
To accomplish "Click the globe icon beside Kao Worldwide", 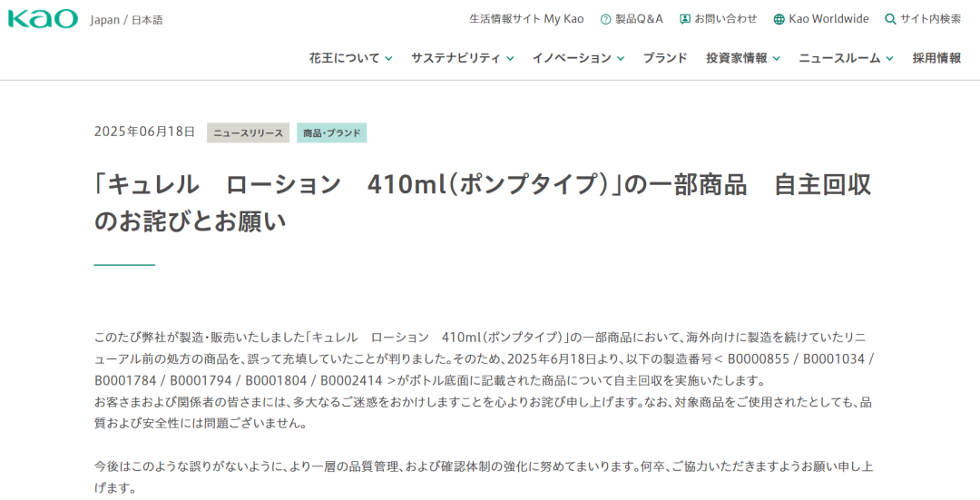I will (x=779, y=19).
